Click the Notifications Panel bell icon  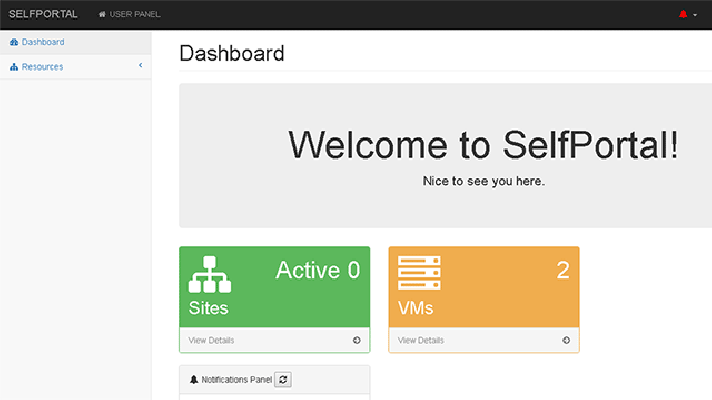(194, 379)
